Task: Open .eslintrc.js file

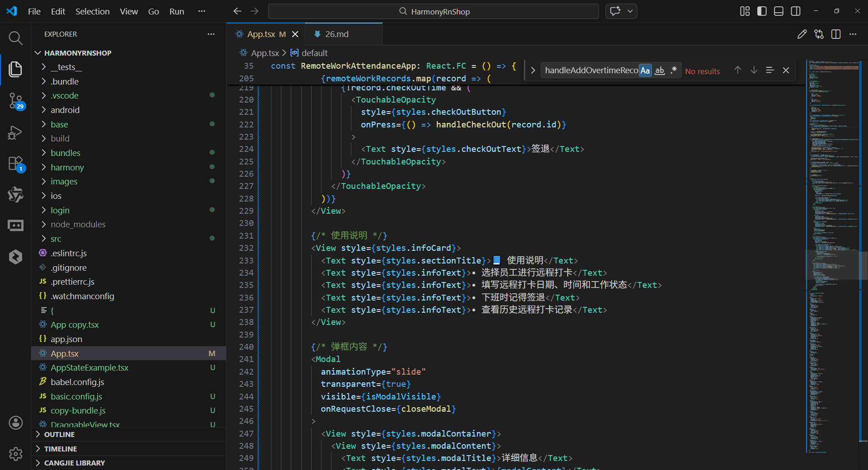Action: (x=129, y=253)
